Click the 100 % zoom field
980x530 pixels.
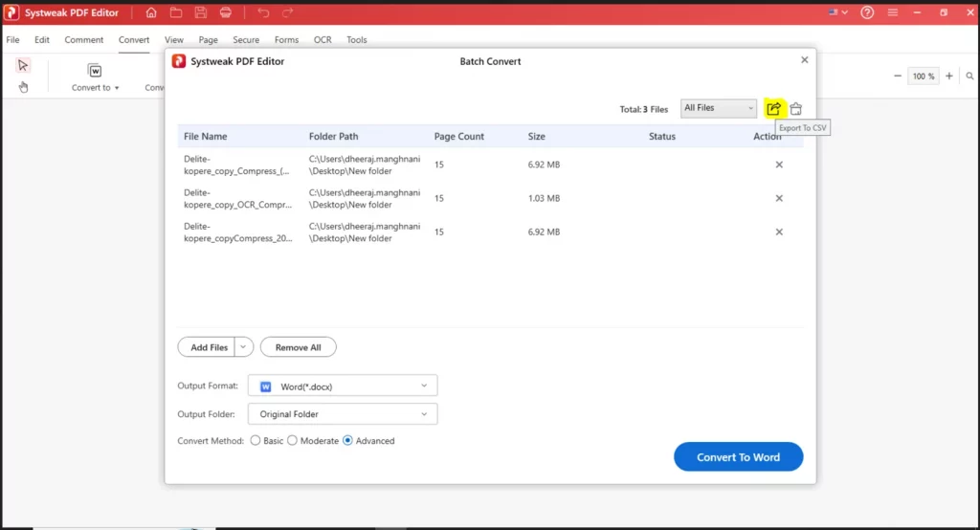click(924, 77)
